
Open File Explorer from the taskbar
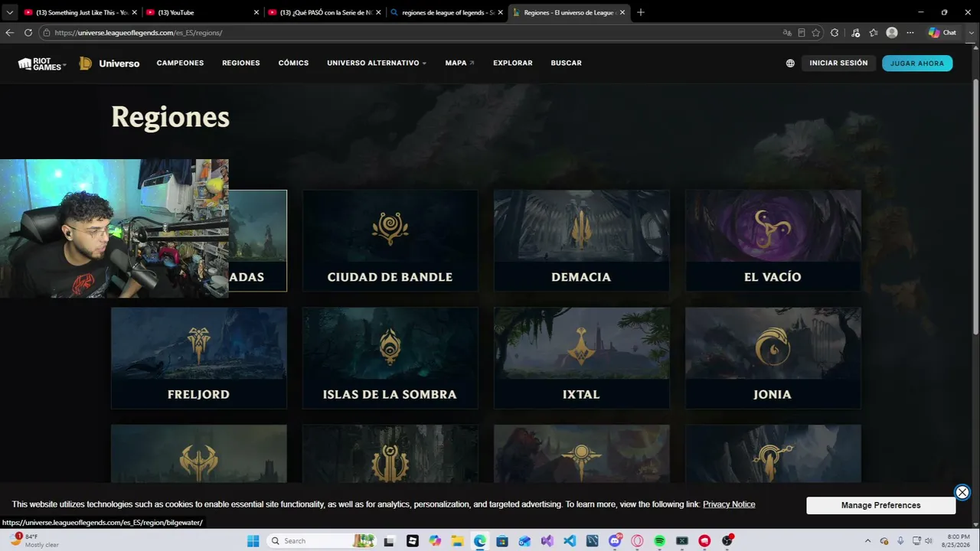(457, 541)
